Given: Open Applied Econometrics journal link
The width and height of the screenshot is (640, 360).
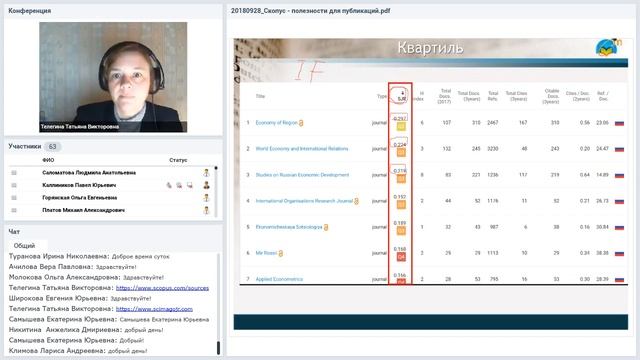Looking at the screenshot, I should pyautogui.click(x=279, y=279).
